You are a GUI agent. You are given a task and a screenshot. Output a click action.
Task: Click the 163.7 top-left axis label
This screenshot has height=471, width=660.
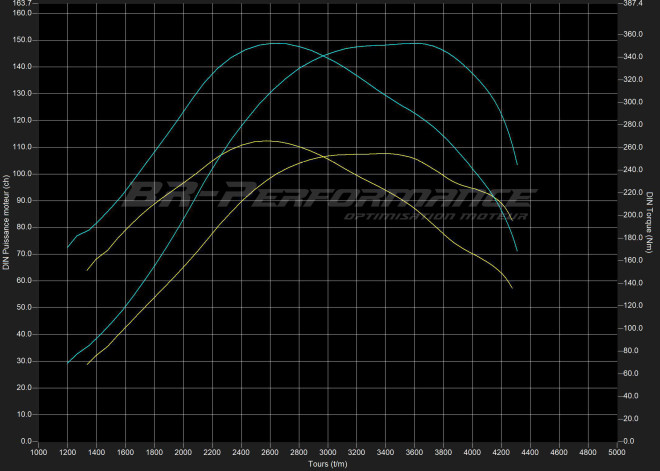(21, 4)
